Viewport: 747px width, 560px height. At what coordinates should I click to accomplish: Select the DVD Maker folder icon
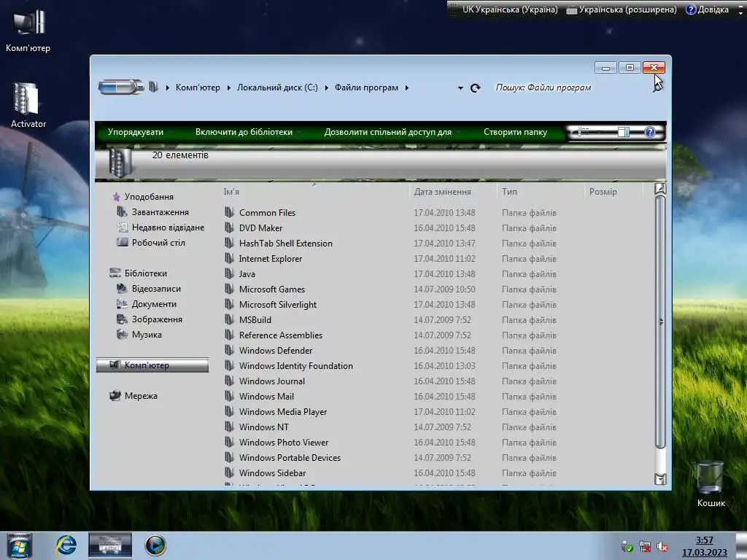(x=229, y=227)
